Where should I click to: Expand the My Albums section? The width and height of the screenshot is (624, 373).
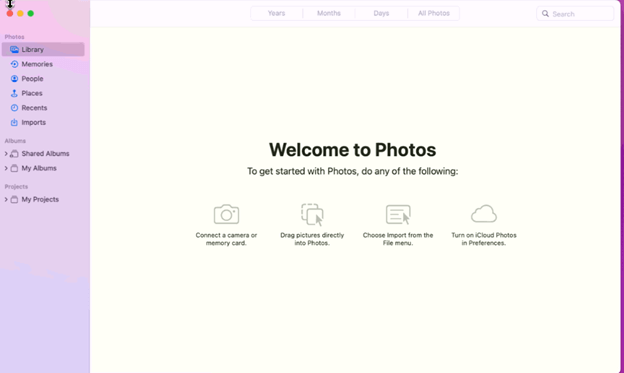6,168
